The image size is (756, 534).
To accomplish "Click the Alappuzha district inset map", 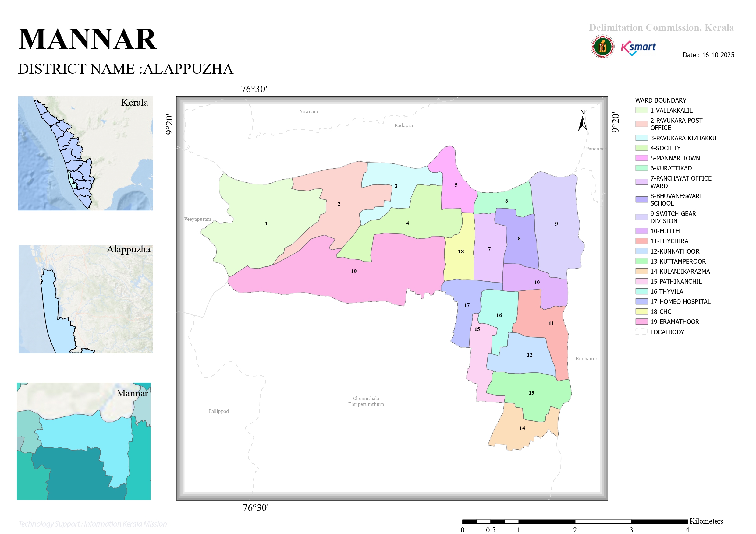I will point(86,299).
